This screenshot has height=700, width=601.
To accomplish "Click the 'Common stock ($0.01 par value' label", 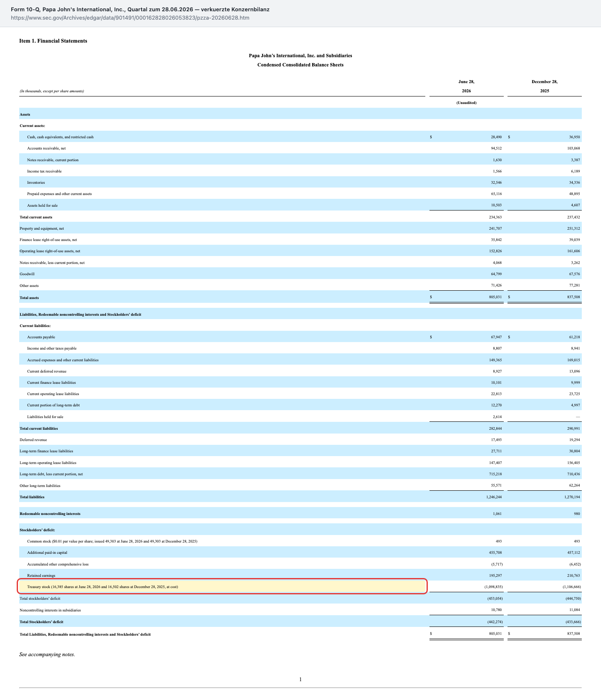I will (x=112, y=541).
